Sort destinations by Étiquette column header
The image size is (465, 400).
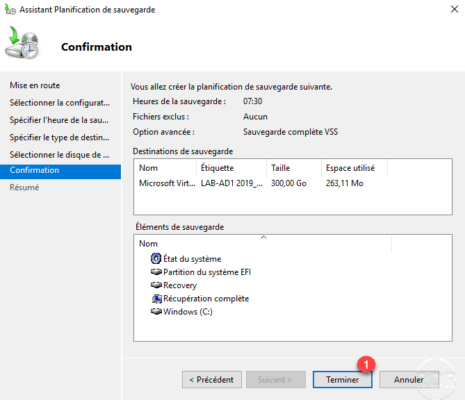[232, 168]
